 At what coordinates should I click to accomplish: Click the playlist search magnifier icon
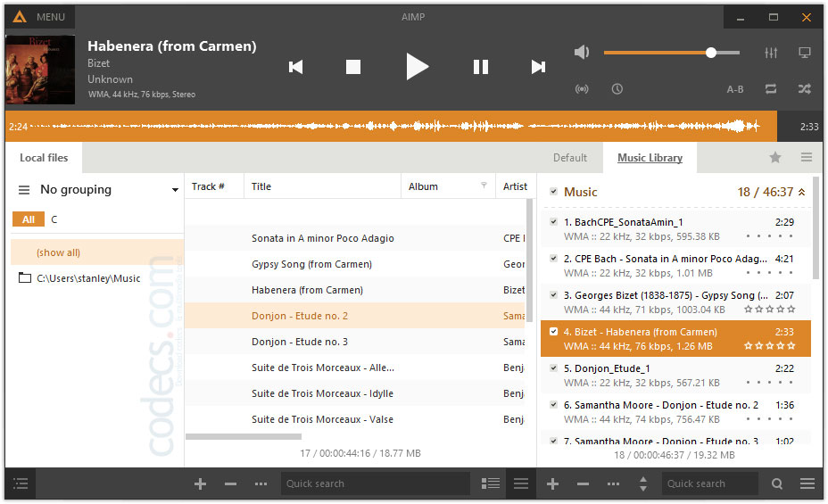point(777,483)
